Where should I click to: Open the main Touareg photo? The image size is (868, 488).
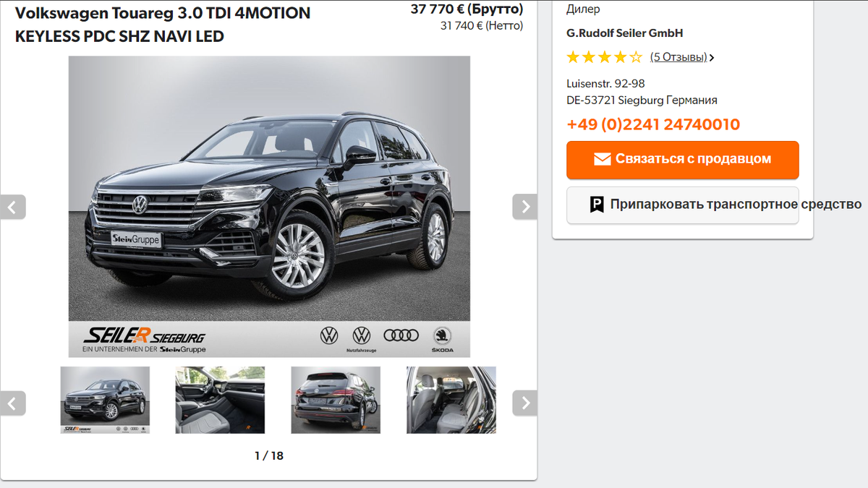coord(269,207)
